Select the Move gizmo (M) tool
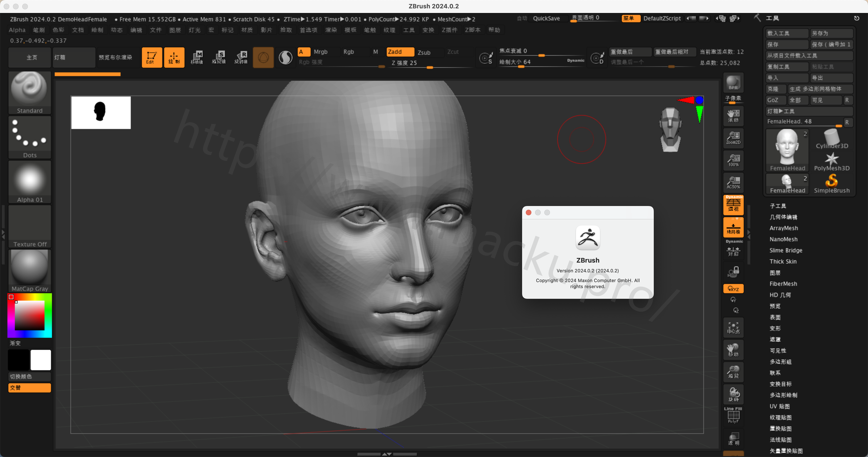The width and height of the screenshot is (868, 457). click(197, 57)
